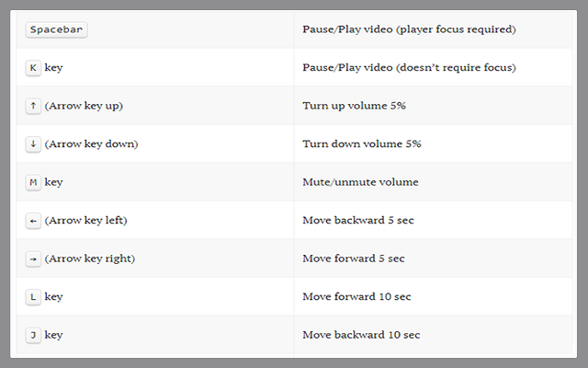This screenshot has width=588, height=368.
Task: Click the "Move forward 10 sec" text
Action: (x=356, y=297)
